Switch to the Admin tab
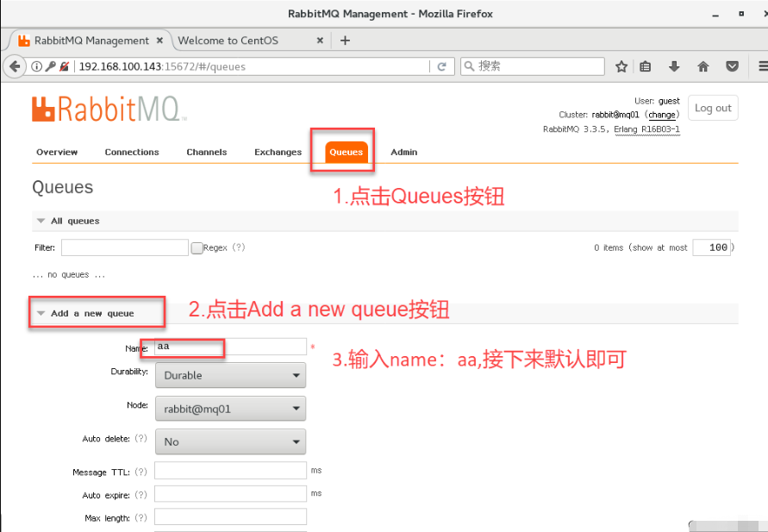The image size is (768, 532). 403,152
